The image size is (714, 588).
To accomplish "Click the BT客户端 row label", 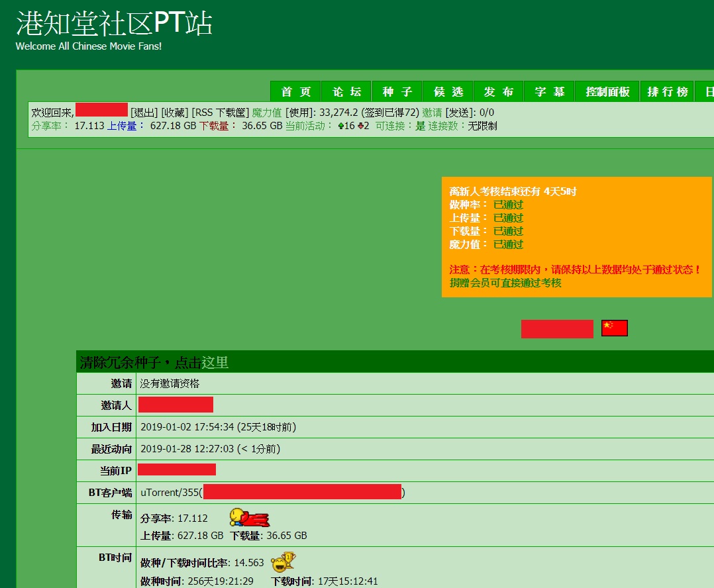I will click(x=110, y=493).
